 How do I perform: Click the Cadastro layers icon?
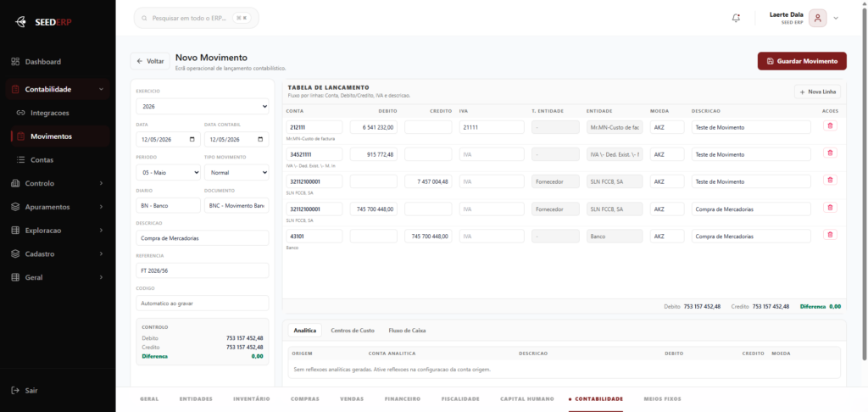click(15, 253)
